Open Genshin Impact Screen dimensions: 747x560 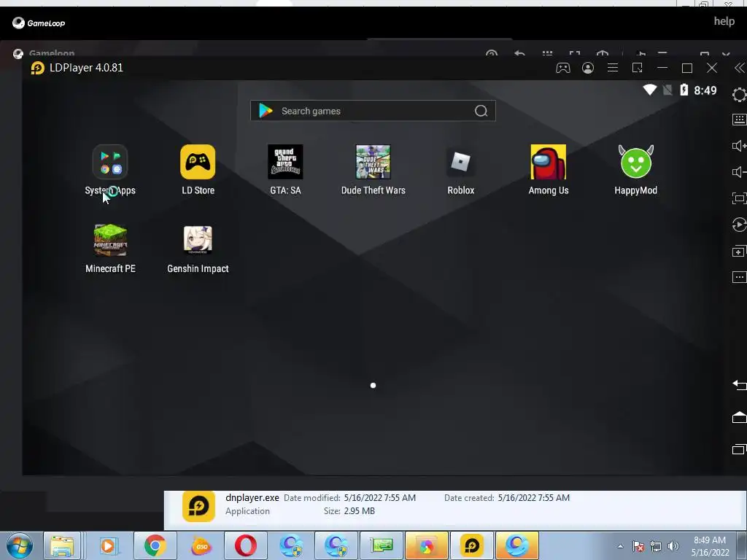pos(198,240)
